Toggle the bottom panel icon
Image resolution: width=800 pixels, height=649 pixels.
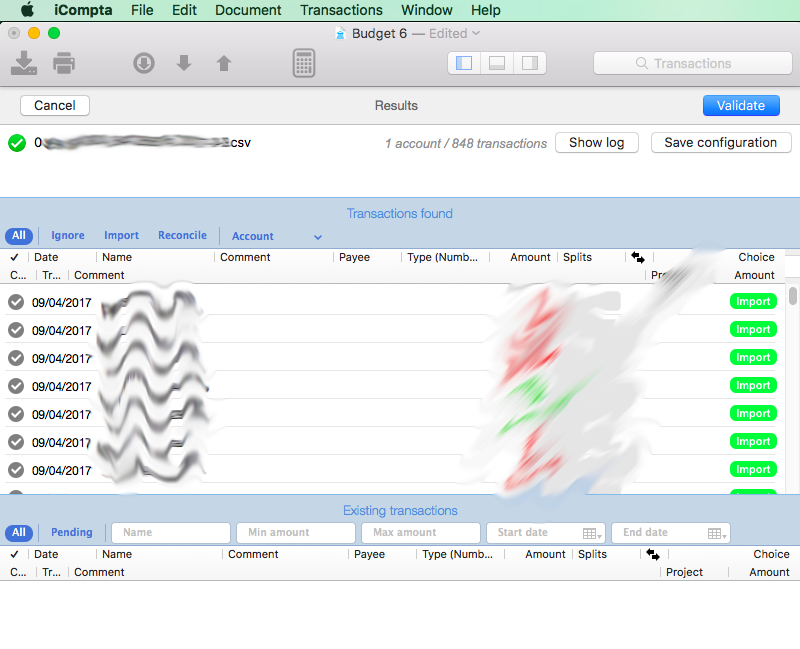pos(496,63)
